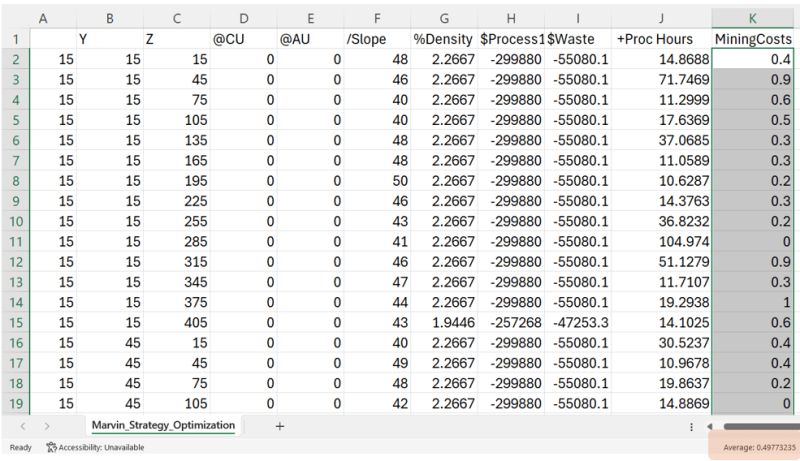Click the horizontal scrollbar thumb
Image resolution: width=800 pixels, height=461 pixels.
click(761, 426)
